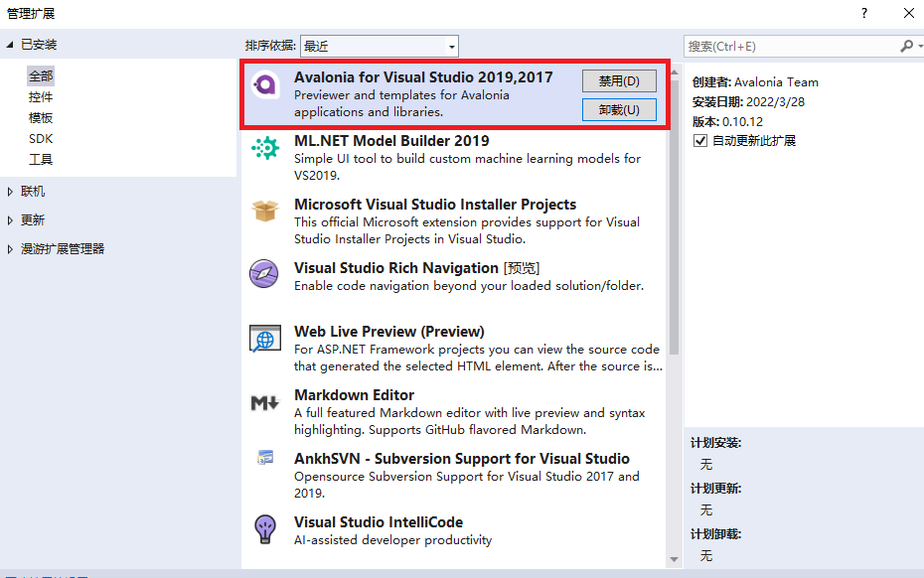The width and height of the screenshot is (924, 578).
Task: Click the Web Live Preview globe icon
Action: click(x=264, y=339)
